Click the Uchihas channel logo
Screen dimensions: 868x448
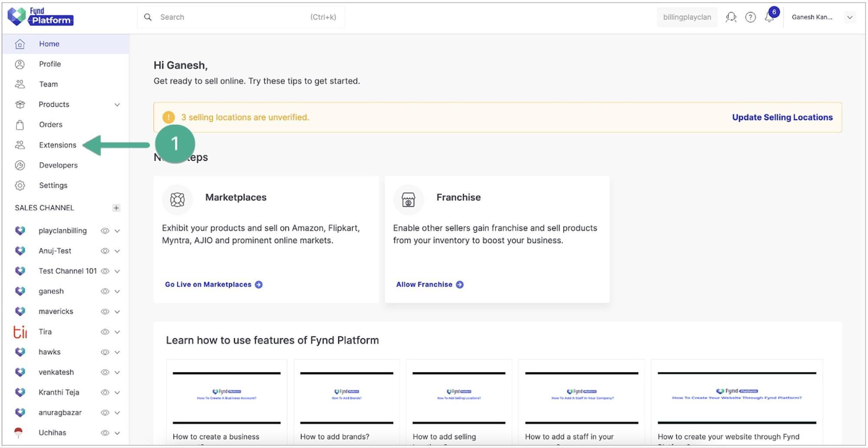(x=18, y=433)
